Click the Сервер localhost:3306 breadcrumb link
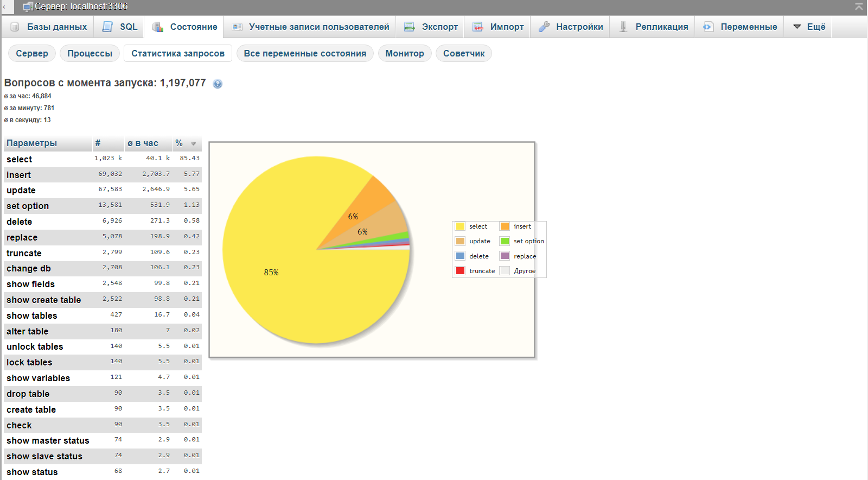The width and height of the screenshot is (868, 480). click(81, 7)
